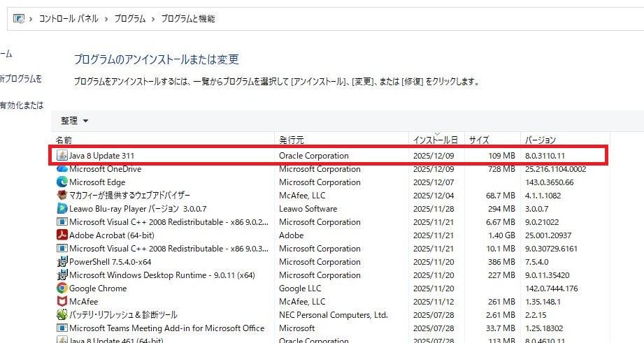
Task: Click the PowerShell 7.5.4.0-x64 icon
Action: pyautogui.click(x=62, y=262)
